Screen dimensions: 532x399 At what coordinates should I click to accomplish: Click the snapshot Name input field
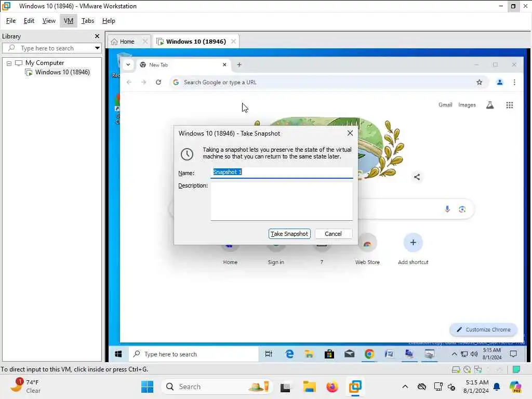tap(282, 172)
